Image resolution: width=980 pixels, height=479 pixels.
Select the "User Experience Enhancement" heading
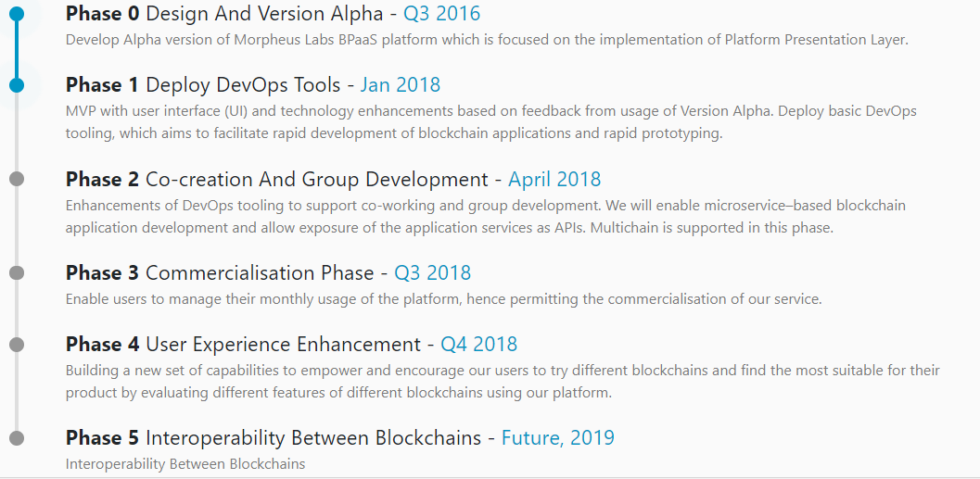[282, 345]
